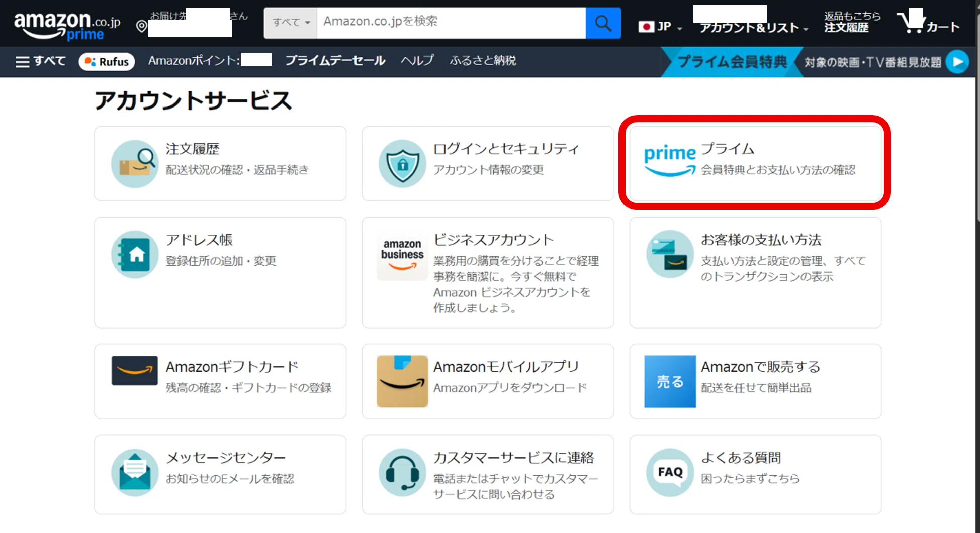Image resolution: width=980 pixels, height=533 pixels.
Task: Click the 対象の映画・TV番組見放題 banner text
Action: coord(872,62)
